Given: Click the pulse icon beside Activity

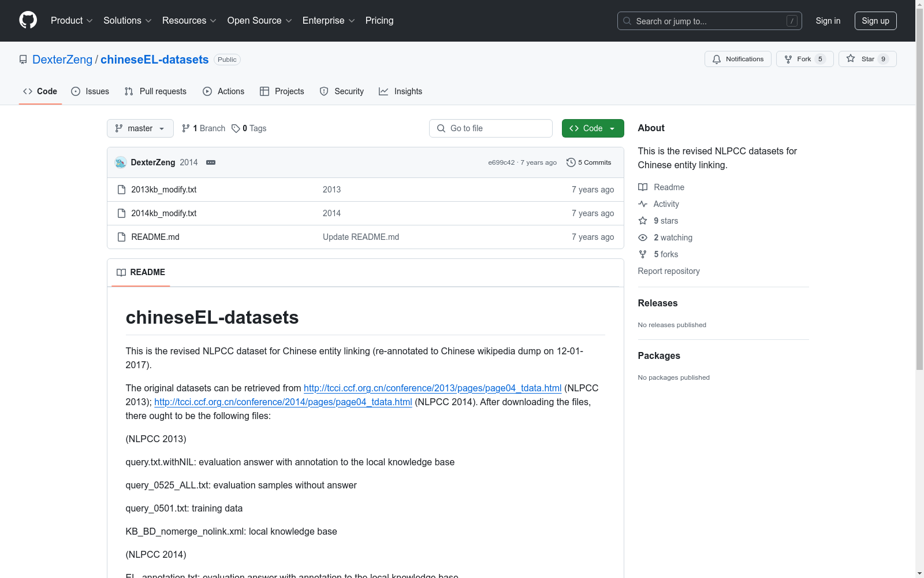Looking at the screenshot, I should (x=643, y=204).
